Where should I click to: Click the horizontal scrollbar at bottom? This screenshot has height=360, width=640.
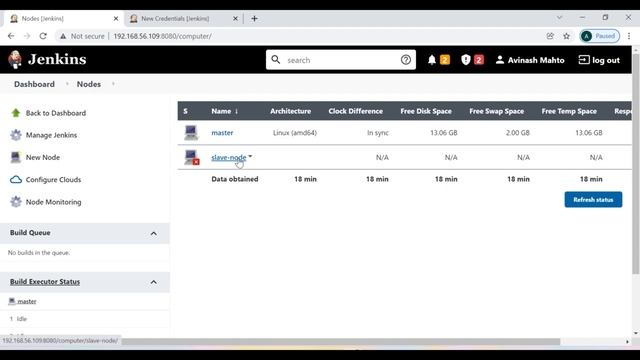[341, 342]
